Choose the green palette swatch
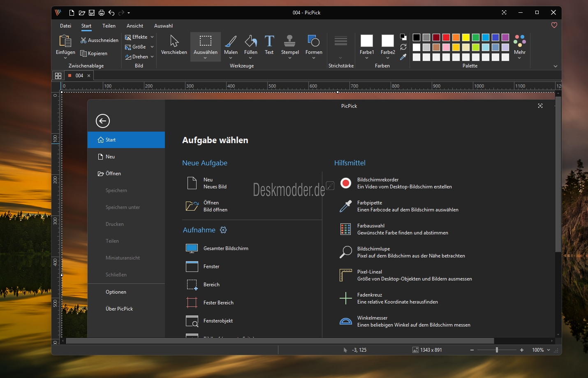 [476, 37]
